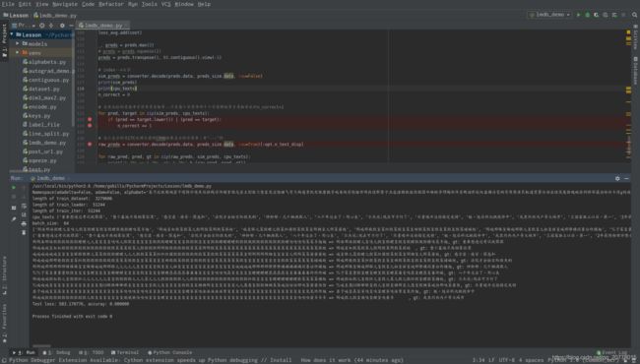Image resolution: width=640 pixels, height=364 pixels.
Task: Click the profile icon in top toolbar
Action: [606, 15]
